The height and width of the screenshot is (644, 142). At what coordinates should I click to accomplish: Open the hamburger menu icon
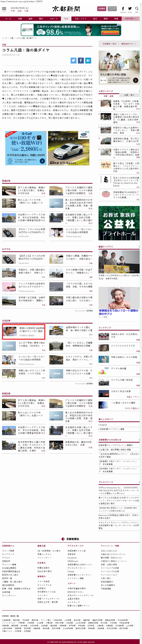point(4,9)
